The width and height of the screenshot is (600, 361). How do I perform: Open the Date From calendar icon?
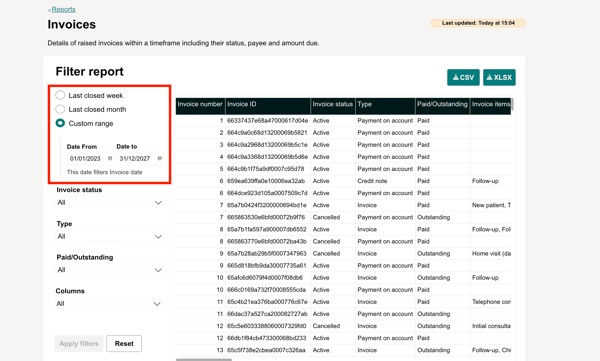pos(110,158)
